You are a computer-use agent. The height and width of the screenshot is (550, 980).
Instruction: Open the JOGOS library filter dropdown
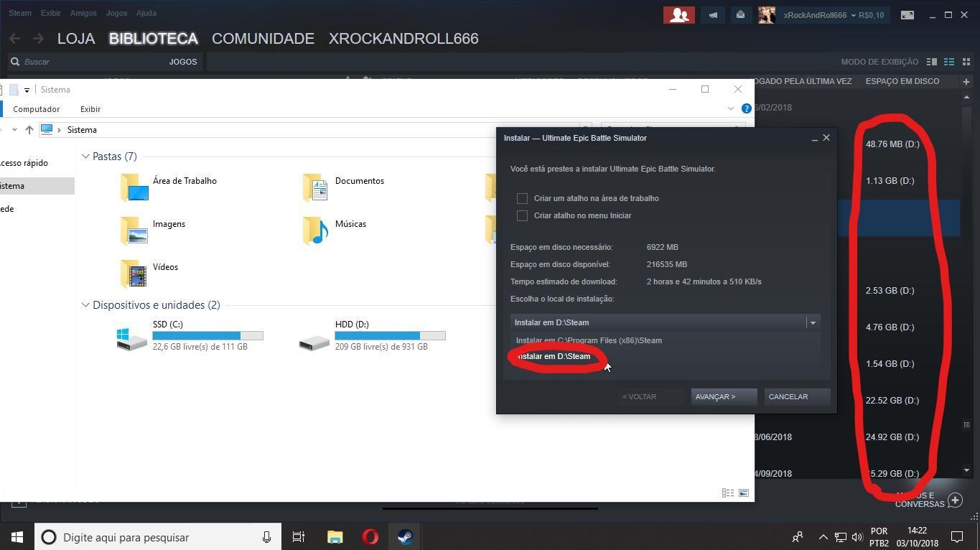[x=183, y=62]
